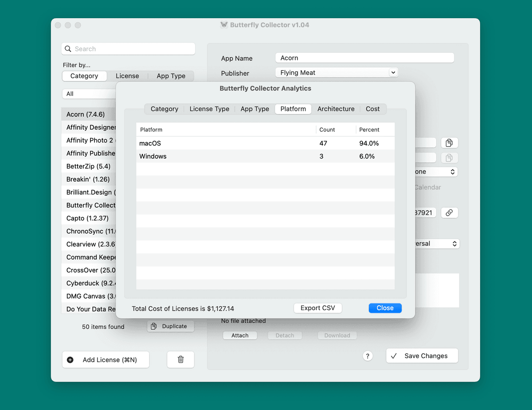532x410 pixels.
Task: Click the copy icon beside the upper field
Action: pos(449,143)
